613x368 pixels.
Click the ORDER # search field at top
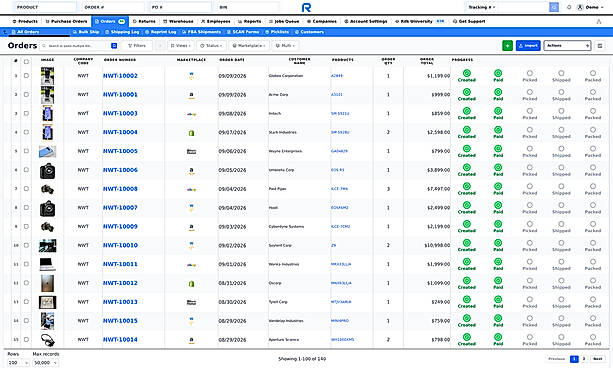click(x=113, y=7)
